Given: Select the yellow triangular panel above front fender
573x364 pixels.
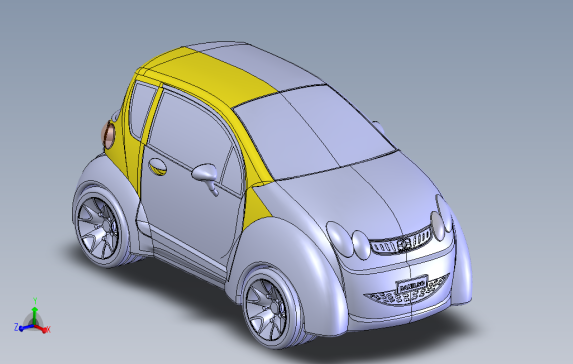Looking at the screenshot, I should point(256,210).
